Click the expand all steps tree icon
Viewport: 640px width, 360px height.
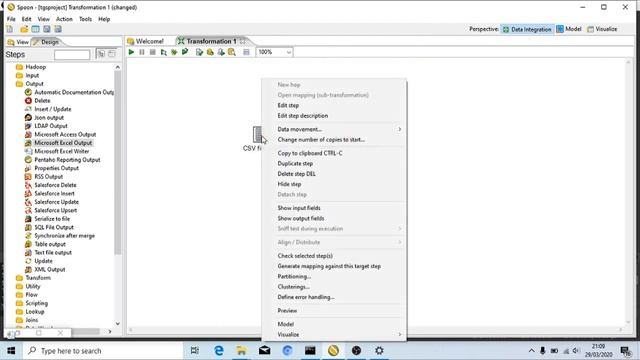tap(101, 54)
